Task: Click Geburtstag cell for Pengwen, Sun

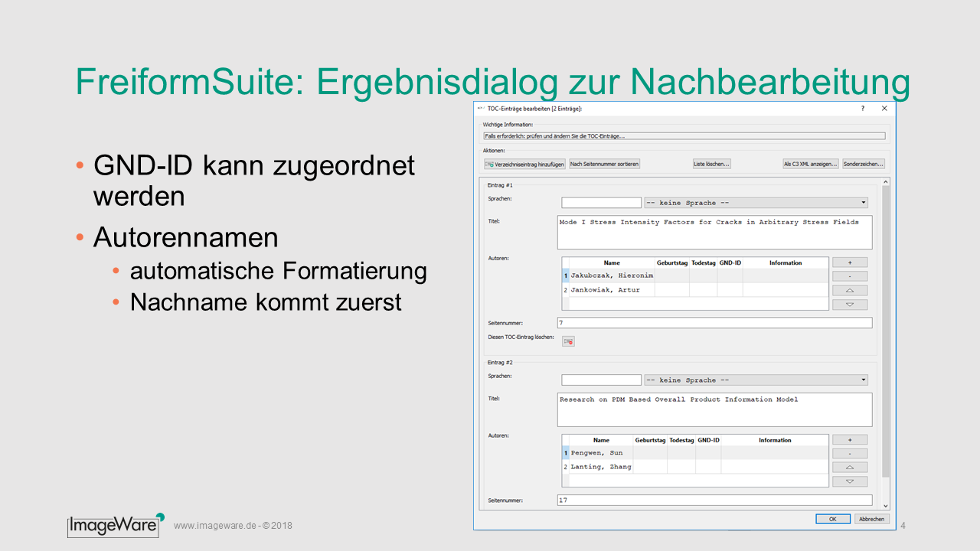Action: tap(649, 453)
